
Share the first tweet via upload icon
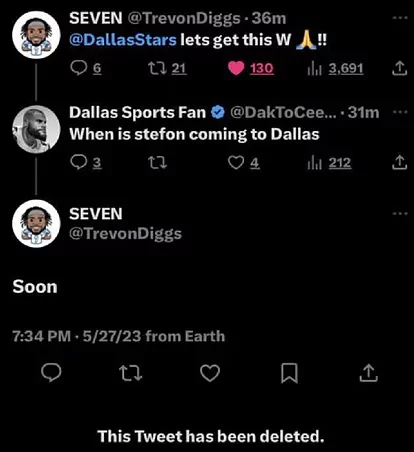[399, 68]
